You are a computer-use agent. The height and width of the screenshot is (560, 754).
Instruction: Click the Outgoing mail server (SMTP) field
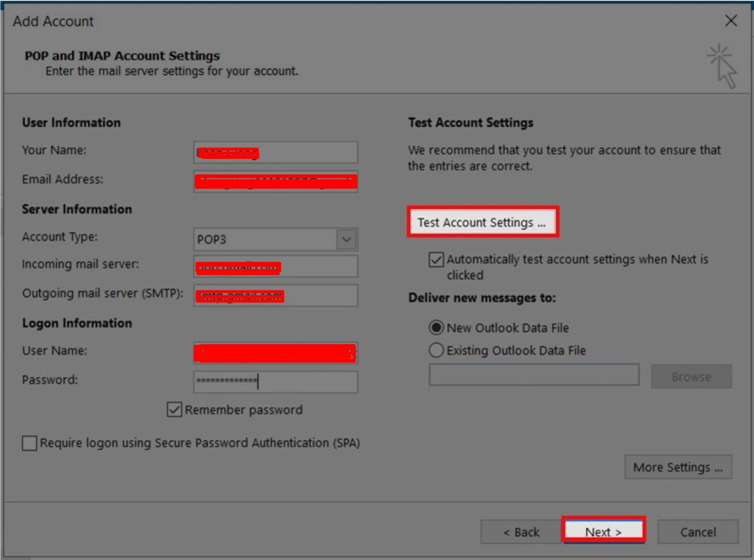[x=275, y=296]
